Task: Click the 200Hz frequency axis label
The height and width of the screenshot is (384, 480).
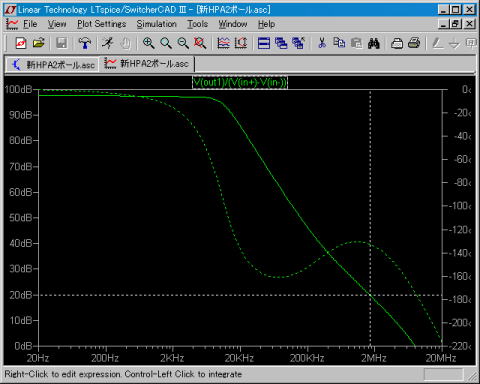Action: [x=105, y=358]
